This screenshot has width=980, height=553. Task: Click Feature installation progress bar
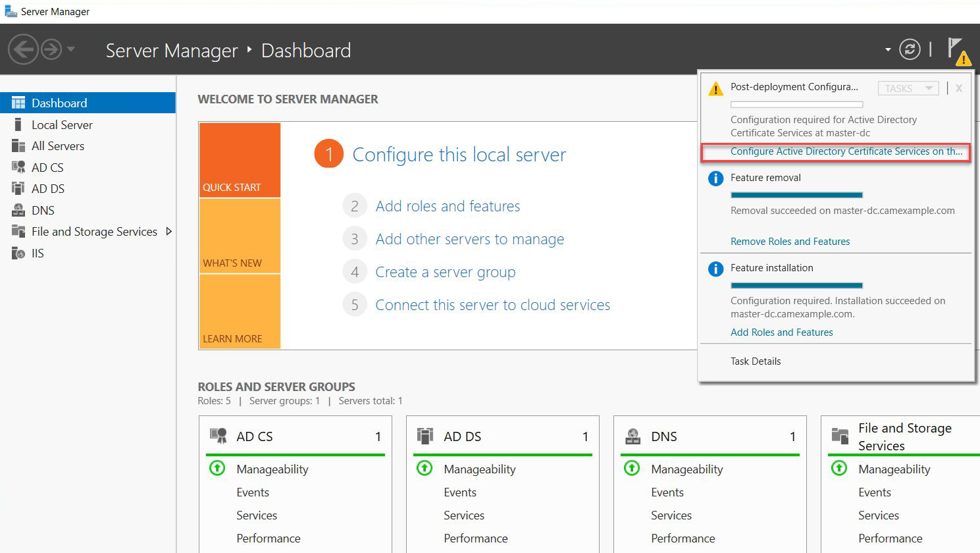[x=796, y=286]
